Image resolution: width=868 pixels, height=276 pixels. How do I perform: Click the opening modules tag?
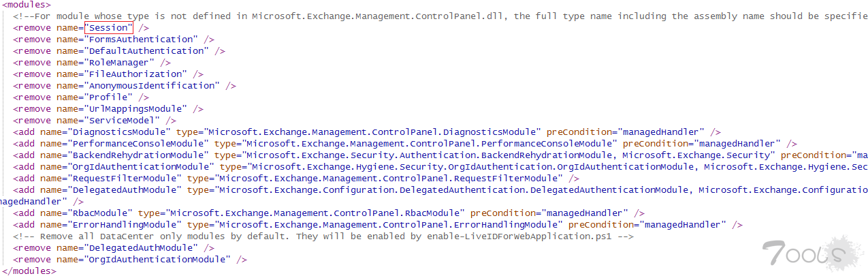[27, 5]
